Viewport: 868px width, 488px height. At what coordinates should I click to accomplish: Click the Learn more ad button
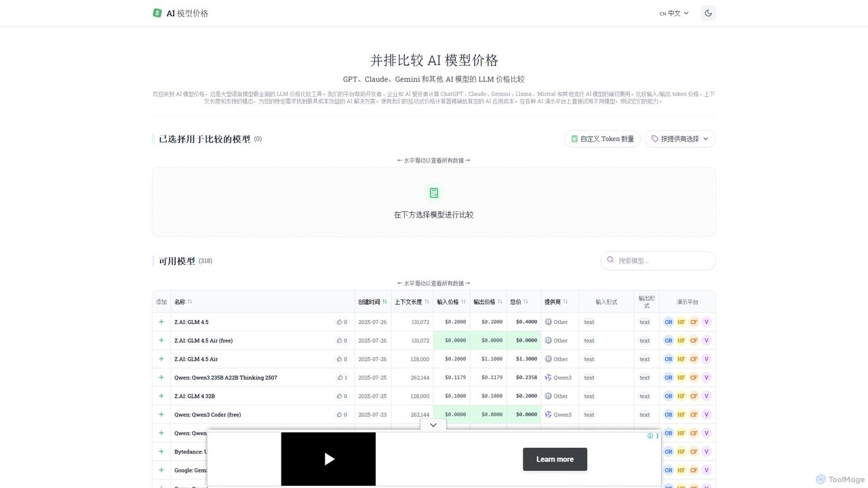point(555,459)
